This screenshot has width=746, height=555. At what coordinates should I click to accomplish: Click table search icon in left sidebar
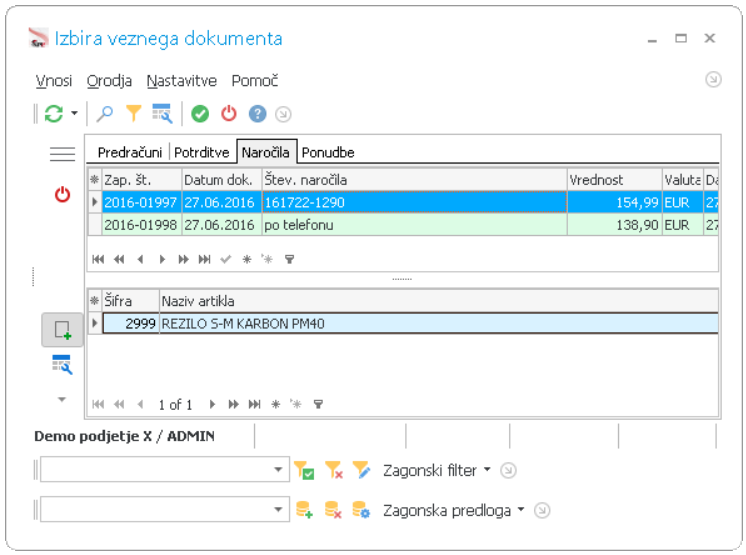62,364
